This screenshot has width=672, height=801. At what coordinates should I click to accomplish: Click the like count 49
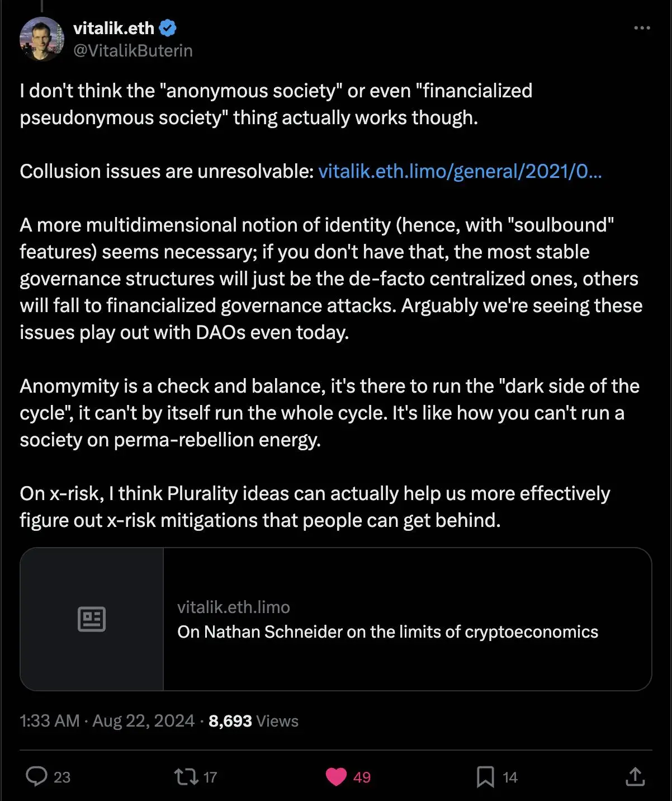pyautogui.click(x=362, y=777)
